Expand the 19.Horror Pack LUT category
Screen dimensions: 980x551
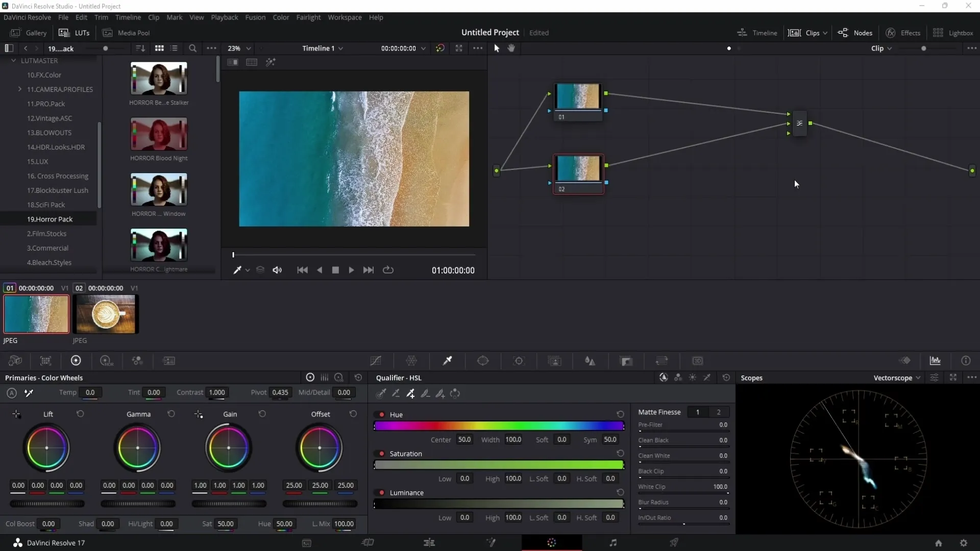50,219
